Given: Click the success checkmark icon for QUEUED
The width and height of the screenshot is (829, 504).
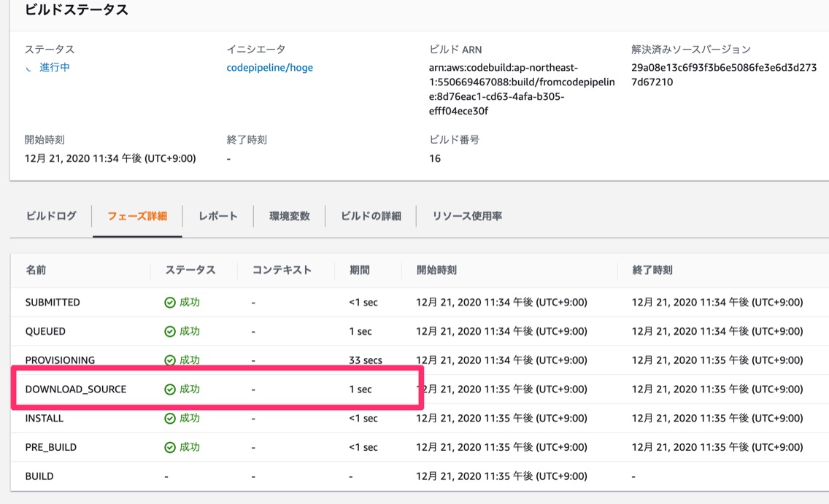Looking at the screenshot, I should pos(170,332).
